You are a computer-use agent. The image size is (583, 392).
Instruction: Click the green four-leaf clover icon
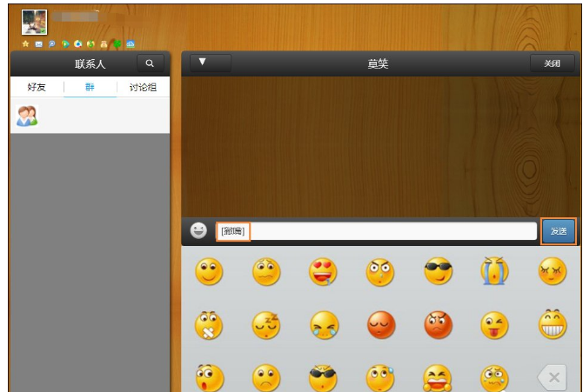point(117,44)
